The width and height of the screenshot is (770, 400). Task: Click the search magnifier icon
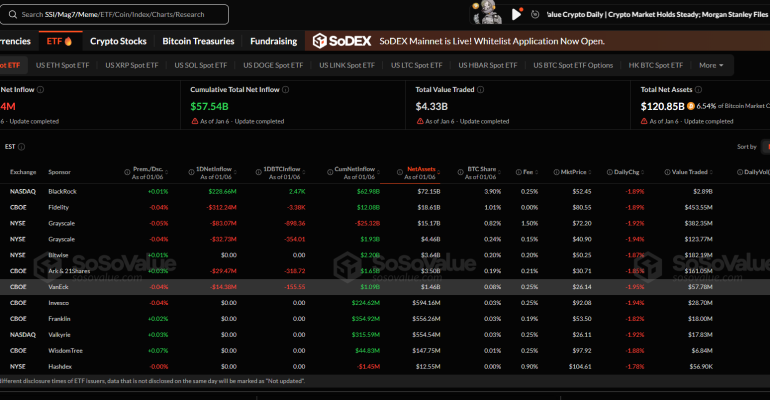[13, 15]
